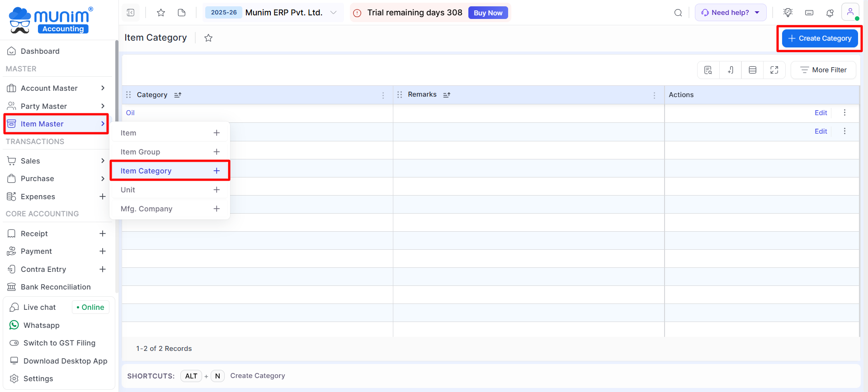
Task: Sort table by Remarks column
Action: (447, 95)
